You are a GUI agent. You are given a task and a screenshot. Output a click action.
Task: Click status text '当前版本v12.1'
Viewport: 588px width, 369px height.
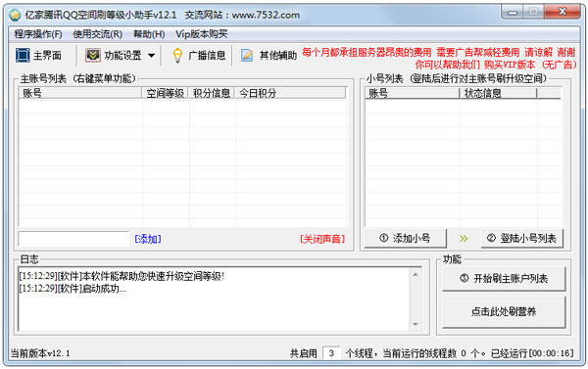coord(40,353)
